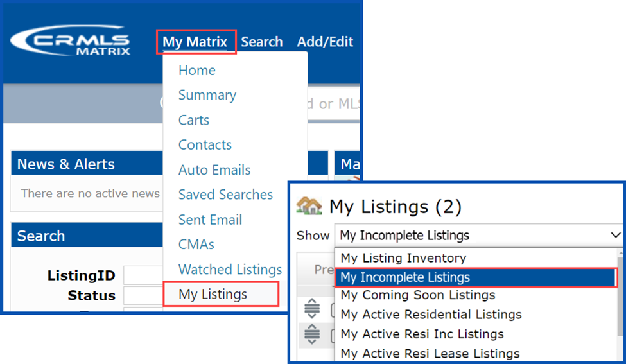Viewport: 626px width, 364px height.
Task: Open the Add/Edit menu
Action: click(325, 42)
